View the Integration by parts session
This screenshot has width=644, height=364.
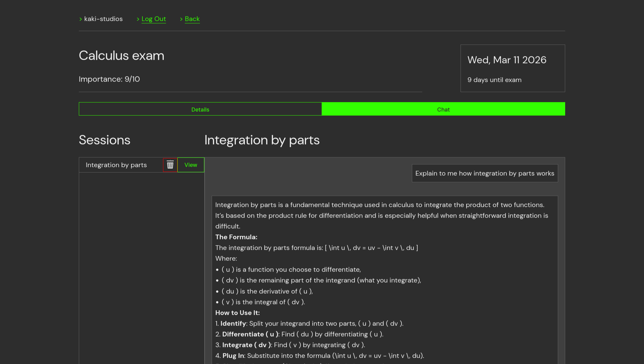191,165
